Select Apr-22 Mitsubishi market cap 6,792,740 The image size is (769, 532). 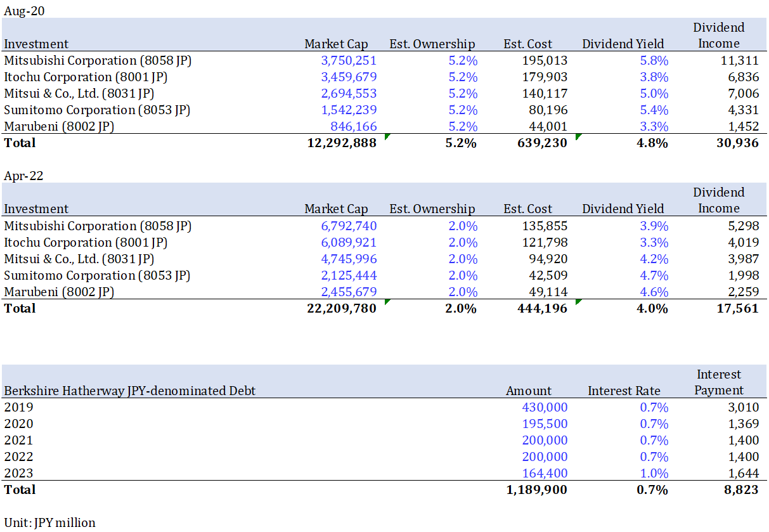click(x=349, y=226)
